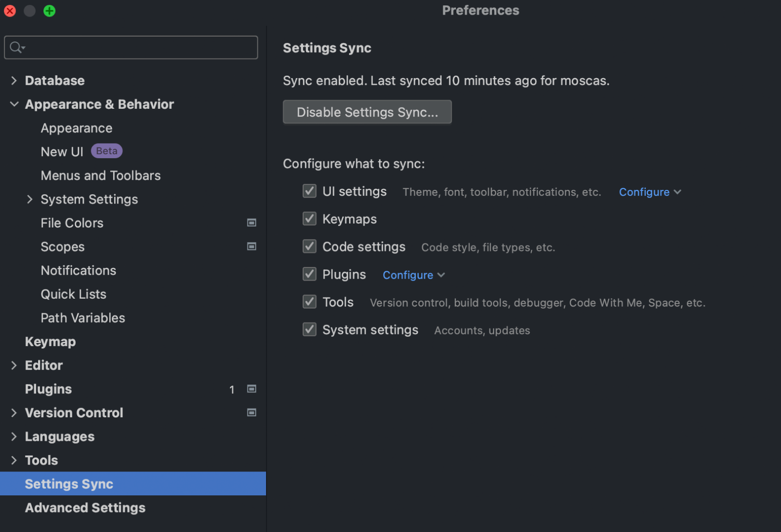The image size is (781, 532).
Task: Open the Advanced Settings page
Action: [x=85, y=508]
